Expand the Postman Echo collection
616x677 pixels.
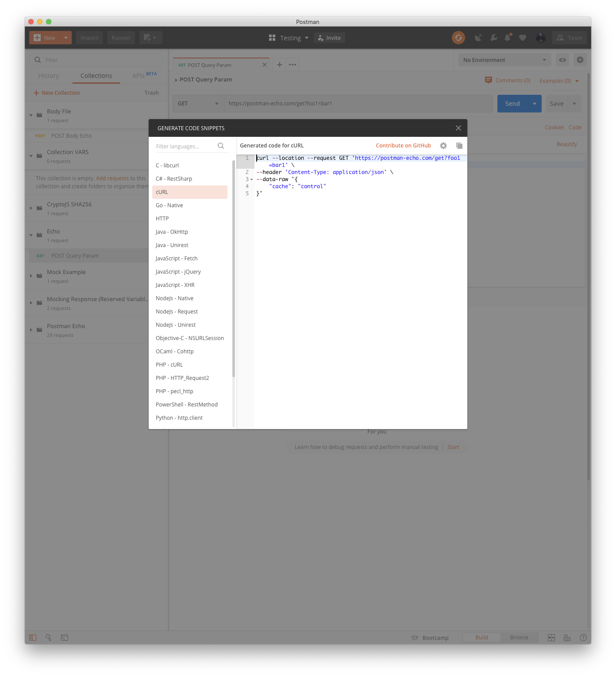31,329
